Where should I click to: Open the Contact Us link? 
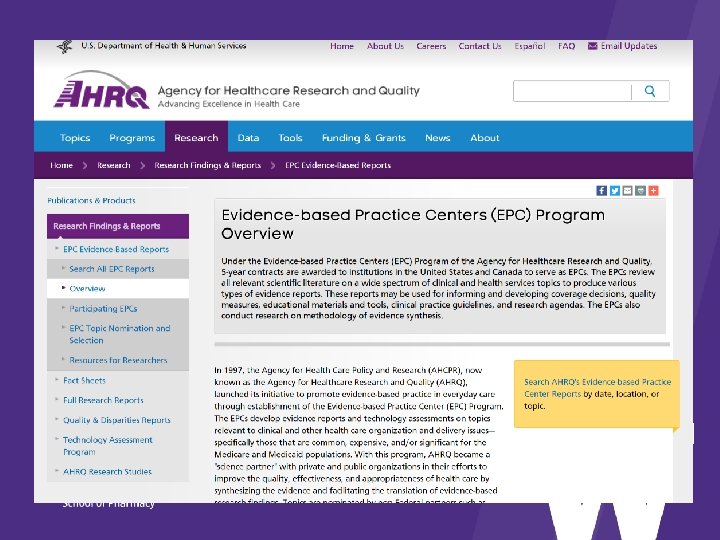coord(480,46)
